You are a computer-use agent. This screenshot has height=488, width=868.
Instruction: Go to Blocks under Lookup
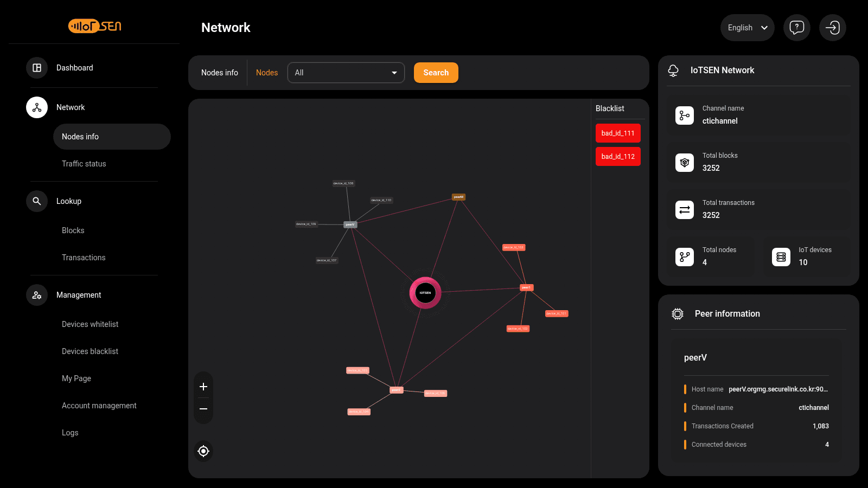point(73,230)
